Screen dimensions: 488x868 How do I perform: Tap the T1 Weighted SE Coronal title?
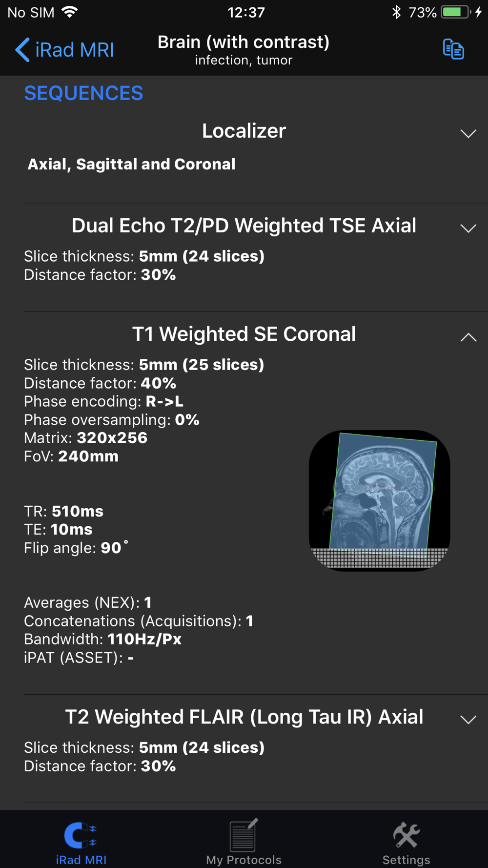tap(244, 334)
